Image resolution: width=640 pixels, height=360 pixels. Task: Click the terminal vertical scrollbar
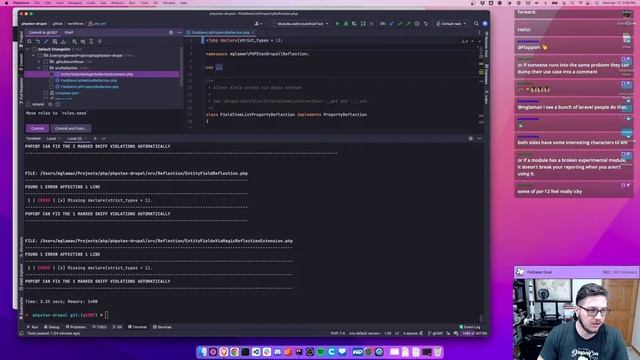(481, 318)
